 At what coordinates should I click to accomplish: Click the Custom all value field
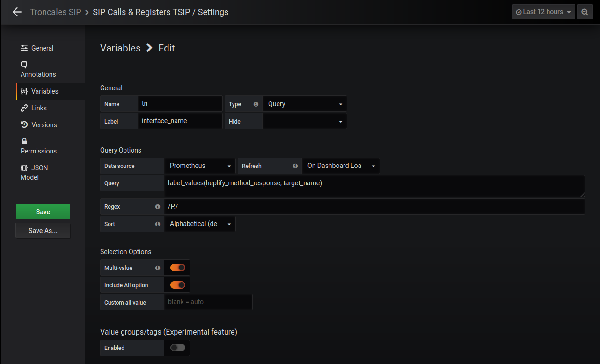[208, 302]
